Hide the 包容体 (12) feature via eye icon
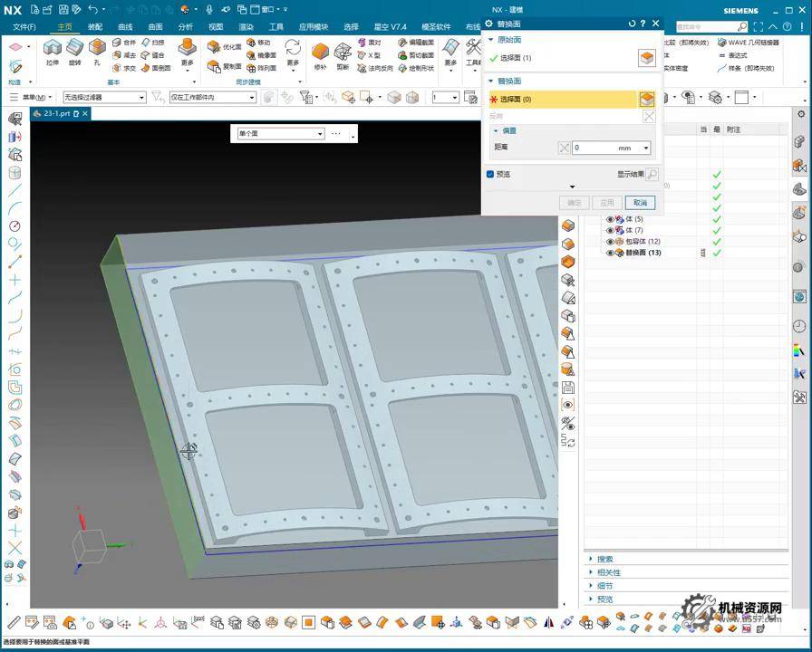812x652 pixels. click(x=609, y=242)
